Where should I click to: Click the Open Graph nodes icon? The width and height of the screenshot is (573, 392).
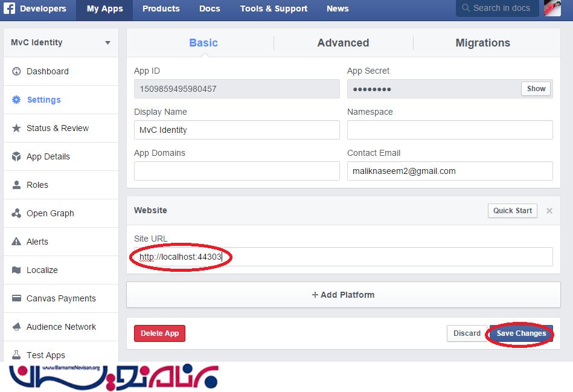tap(16, 213)
